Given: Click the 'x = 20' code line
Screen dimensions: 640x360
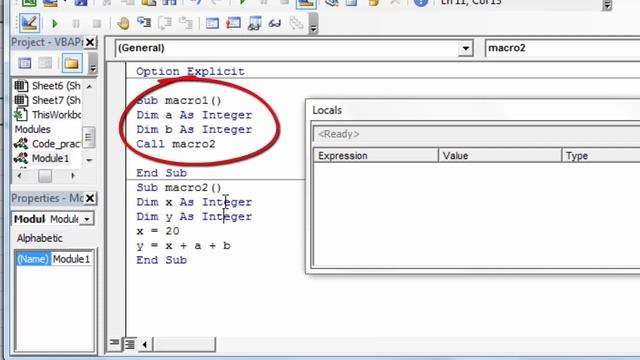Looking at the screenshot, I should point(158,231).
